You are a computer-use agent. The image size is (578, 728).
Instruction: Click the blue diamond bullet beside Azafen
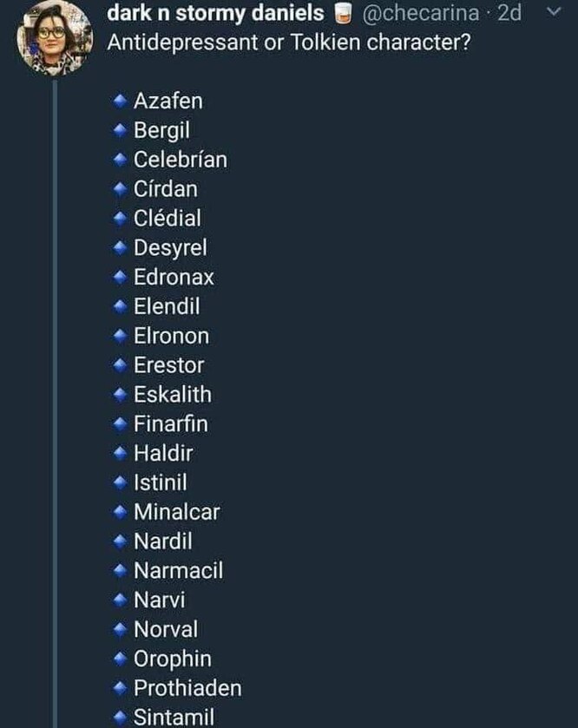(x=120, y=102)
